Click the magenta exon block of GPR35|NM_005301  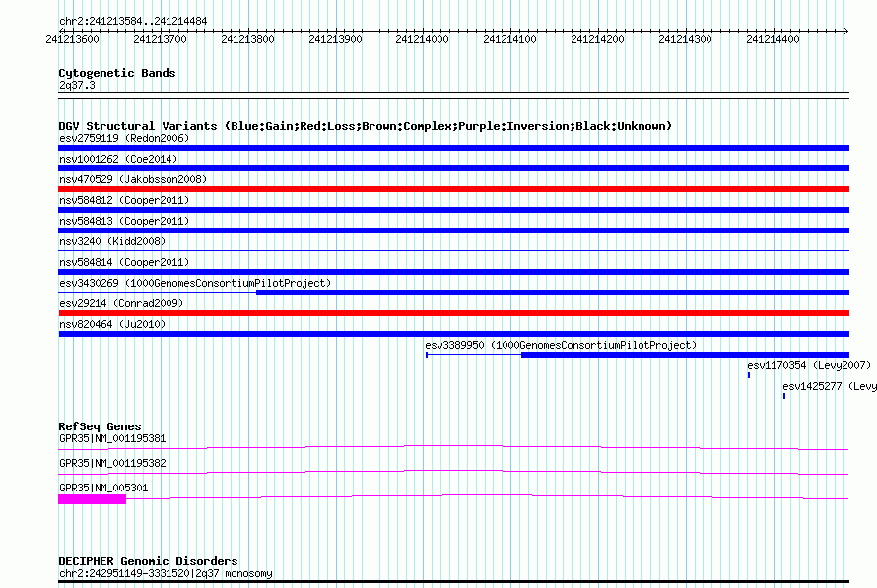93,499
